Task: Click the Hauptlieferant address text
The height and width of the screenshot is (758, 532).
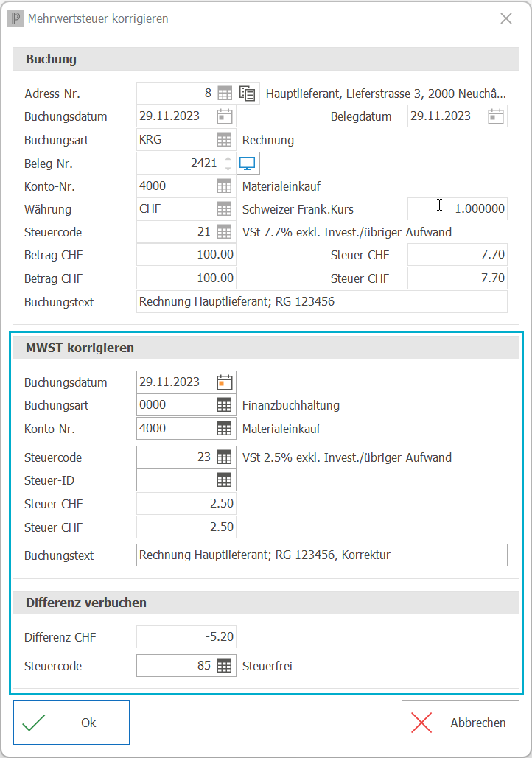Action: tap(386, 94)
